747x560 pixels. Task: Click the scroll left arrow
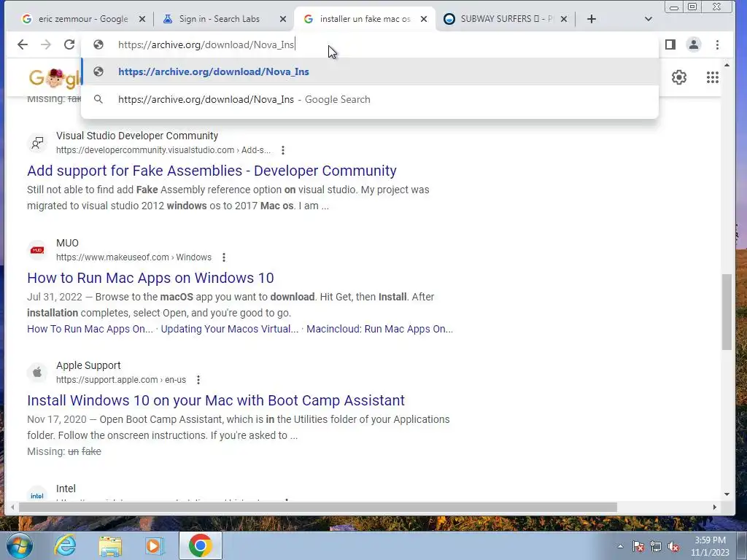pos(12,507)
